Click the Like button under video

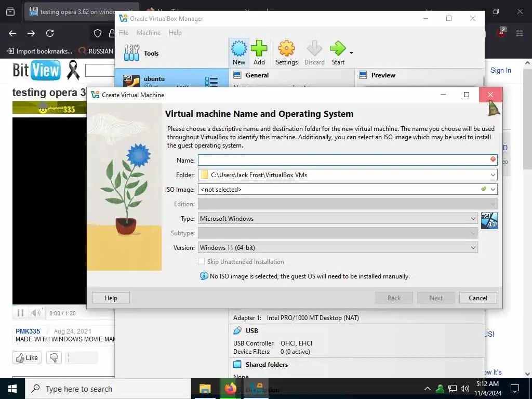coord(27,357)
